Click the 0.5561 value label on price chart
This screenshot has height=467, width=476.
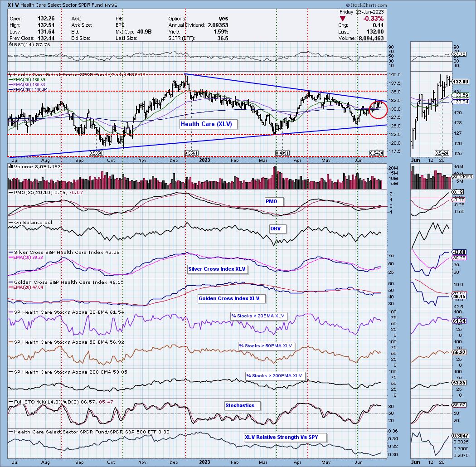pyautogui.click(x=192, y=153)
